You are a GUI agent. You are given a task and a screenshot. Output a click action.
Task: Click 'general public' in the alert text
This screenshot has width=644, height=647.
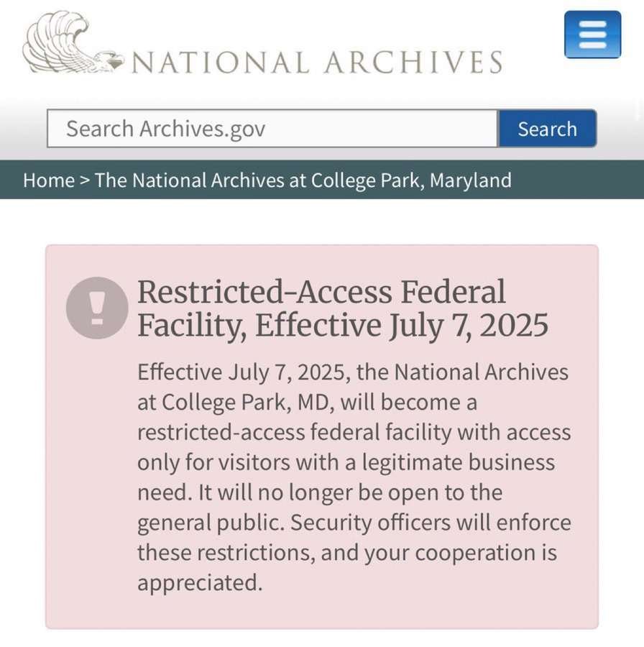(211, 523)
